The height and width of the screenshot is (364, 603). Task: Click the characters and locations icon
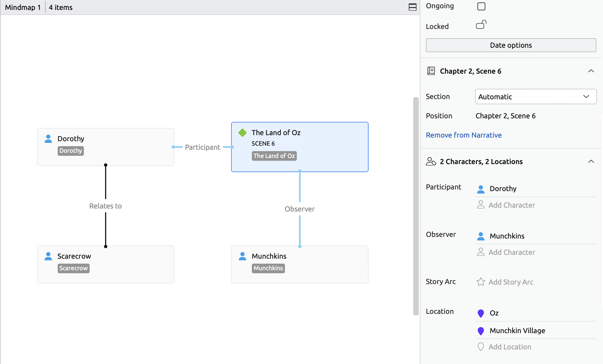point(431,161)
